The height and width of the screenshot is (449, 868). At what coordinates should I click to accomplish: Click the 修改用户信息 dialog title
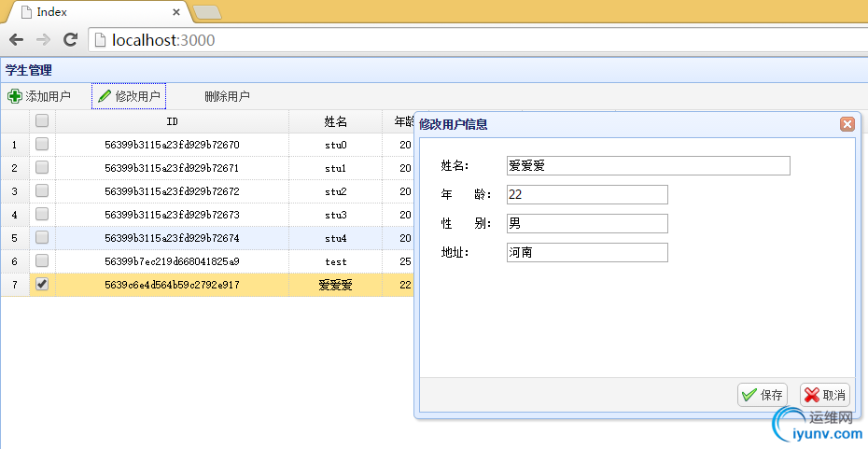(x=454, y=124)
